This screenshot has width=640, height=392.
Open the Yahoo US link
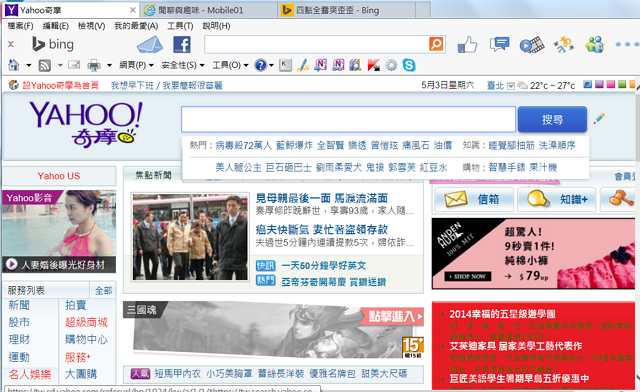(x=59, y=176)
